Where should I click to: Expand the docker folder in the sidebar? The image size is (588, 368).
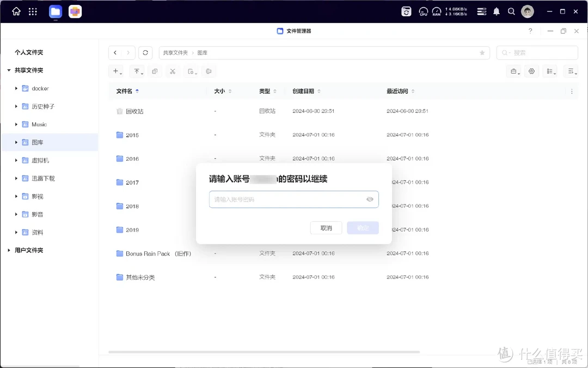point(15,88)
